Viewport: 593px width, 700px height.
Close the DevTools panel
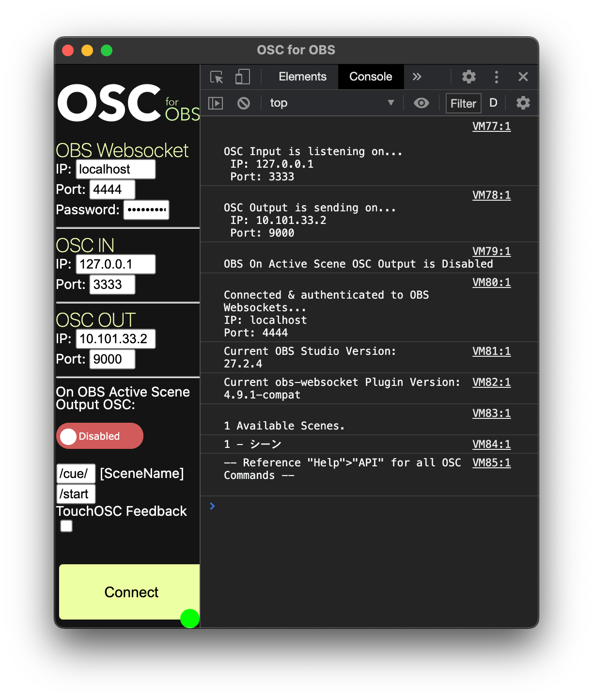pos(523,77)
